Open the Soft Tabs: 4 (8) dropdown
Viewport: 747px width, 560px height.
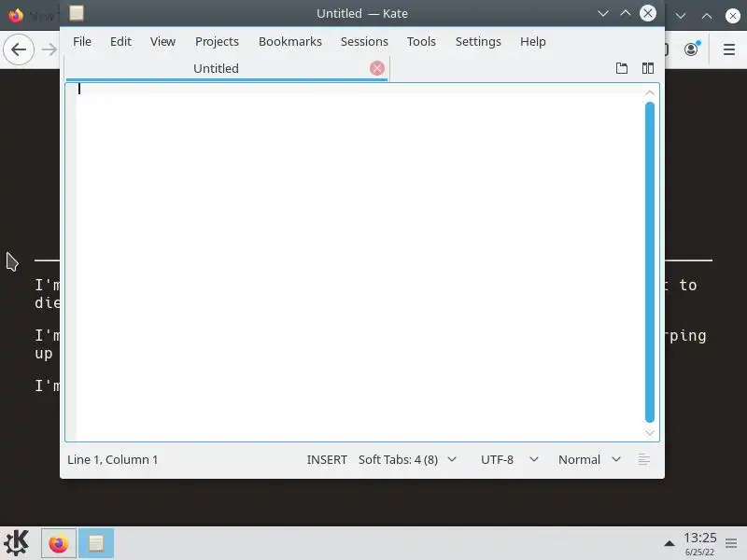[x=407, y=459]
